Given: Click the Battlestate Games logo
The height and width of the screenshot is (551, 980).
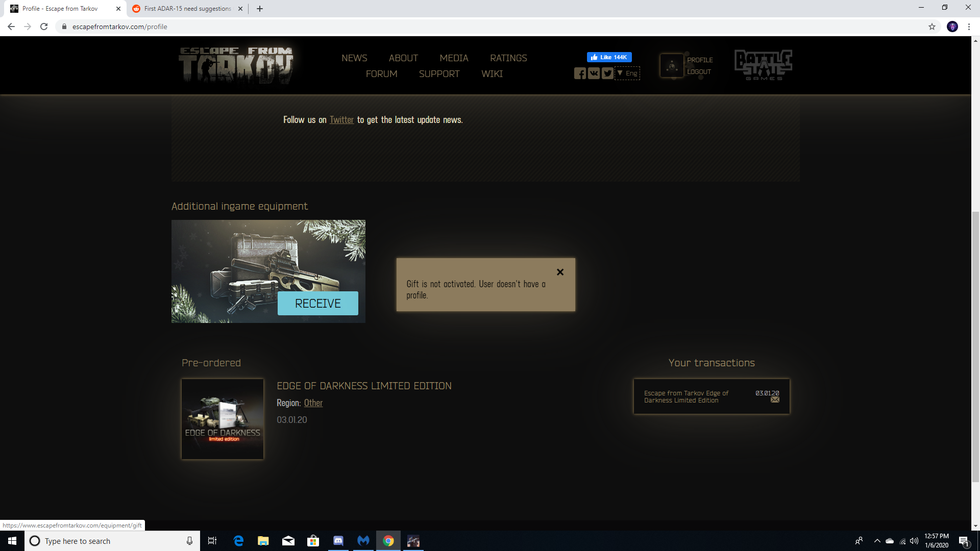Looking at the screenshot, I should click(764, 65).
